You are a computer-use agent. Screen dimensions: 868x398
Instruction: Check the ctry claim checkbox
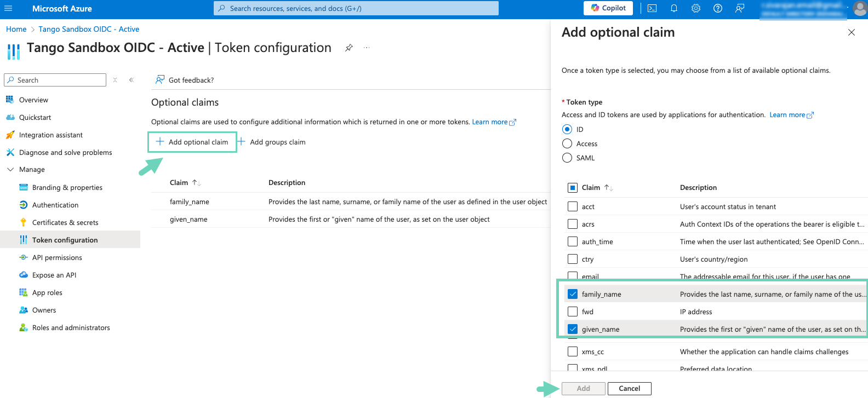pos(573,259)
